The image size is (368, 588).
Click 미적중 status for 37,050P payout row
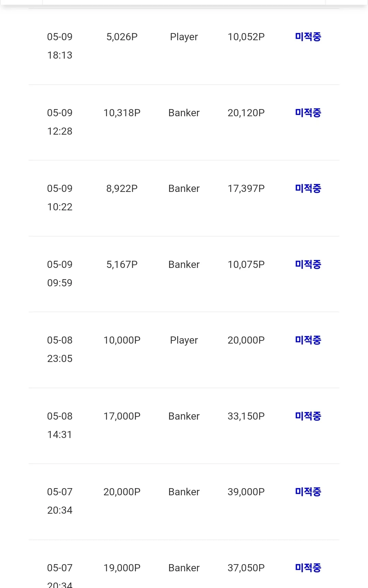pyautogui.click(x=308, y=568)
